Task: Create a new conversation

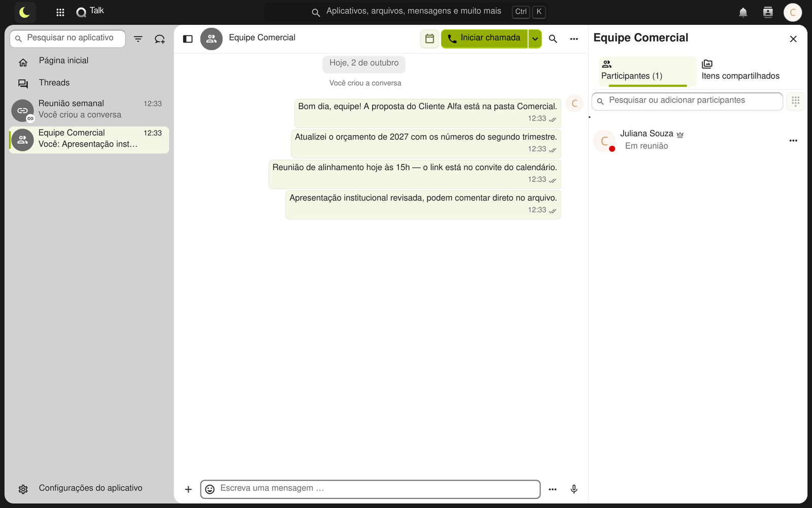Action: [x=160, y=39]
